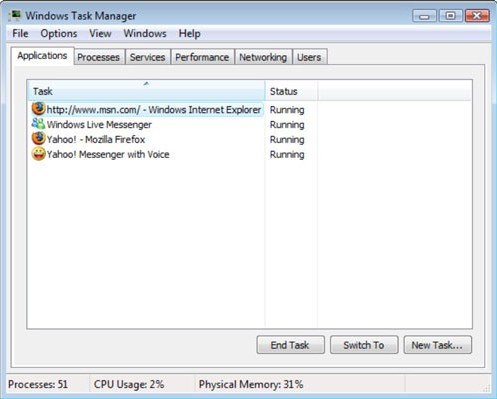The width and height of the screenshot is (497, 399).
Task: Click the CPU Usage: 2% status entry
Action: 129,384
